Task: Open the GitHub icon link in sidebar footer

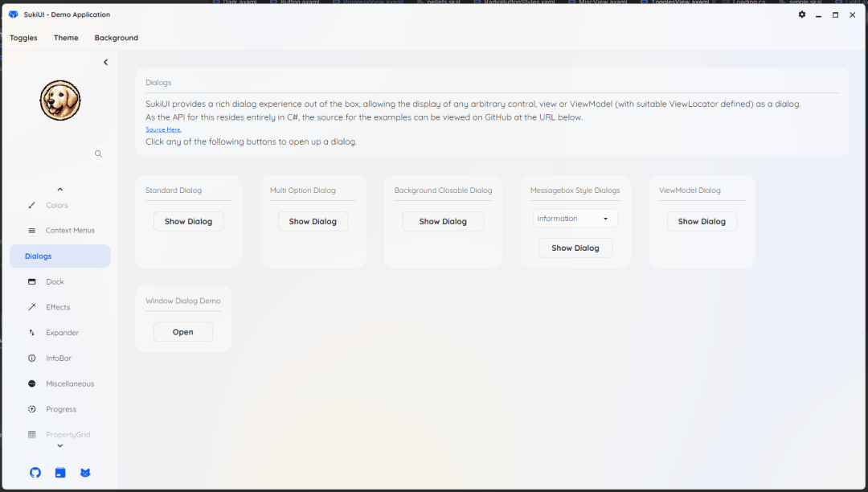Action: tap(35, 473)
